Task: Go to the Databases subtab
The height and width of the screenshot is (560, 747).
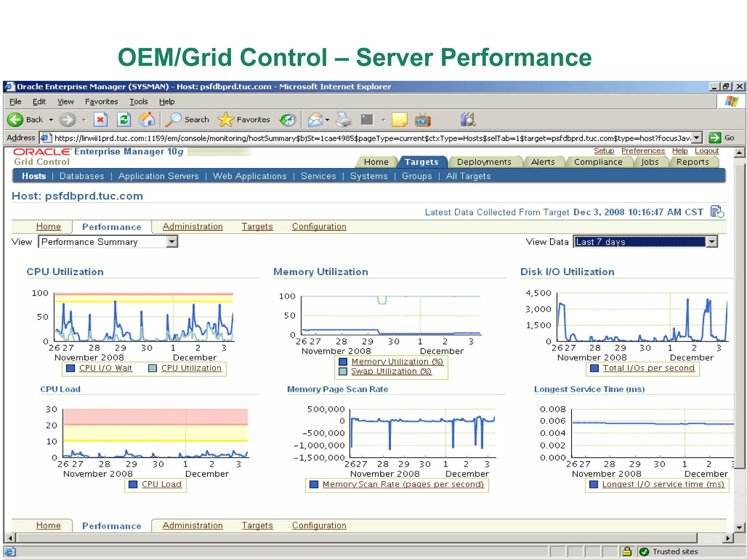Action: coord(82,176)
